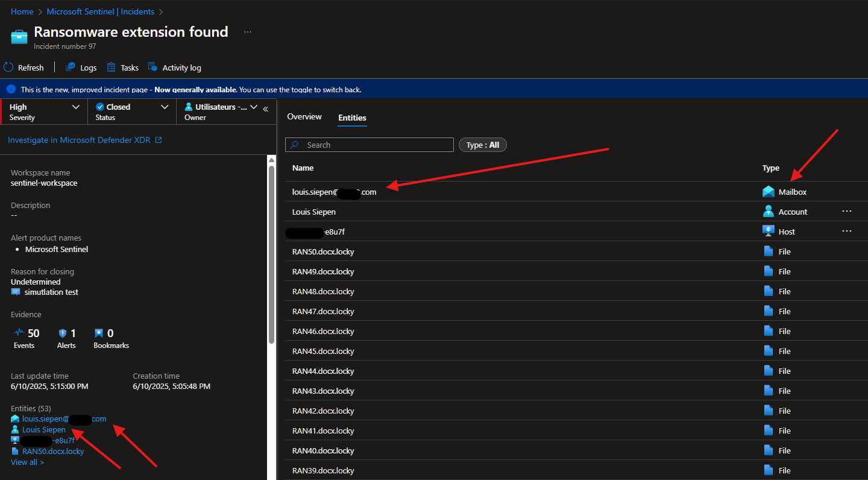Viewport: 868px width, 480px height.
Task: Select the RAN40.docx.locky row
Action: click(576, 450)
